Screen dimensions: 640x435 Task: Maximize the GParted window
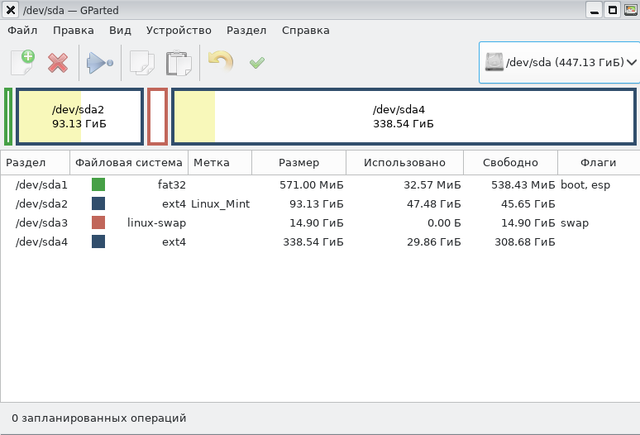[613, 10]
